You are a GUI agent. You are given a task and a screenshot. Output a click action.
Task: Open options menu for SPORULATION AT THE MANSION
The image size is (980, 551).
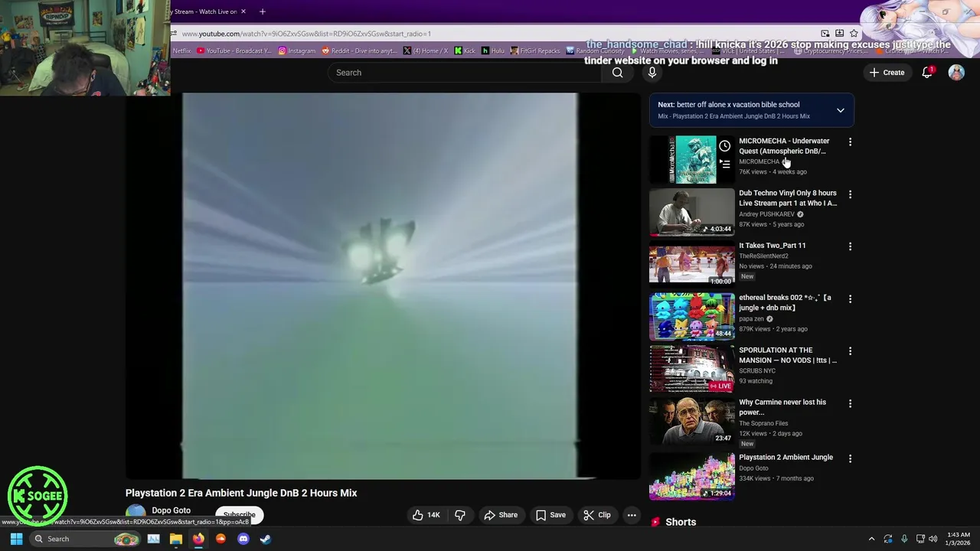(x=850, y=351)
